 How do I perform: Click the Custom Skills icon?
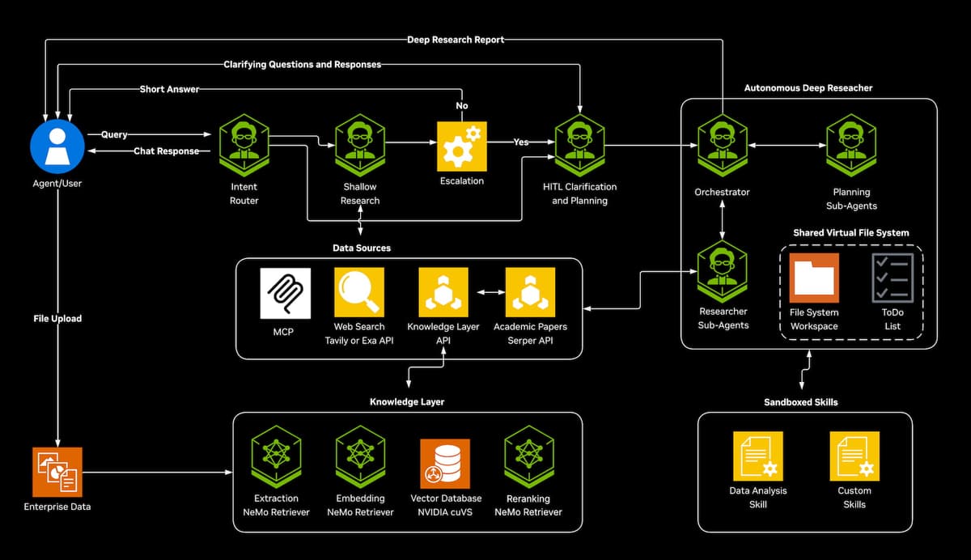(854, 456)
